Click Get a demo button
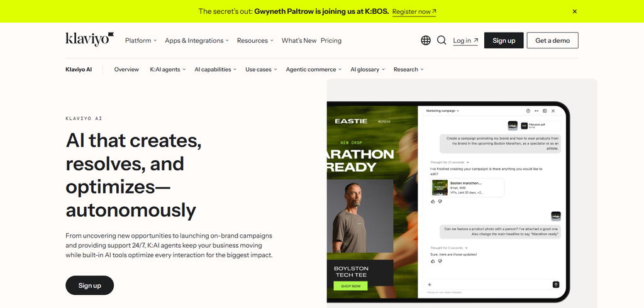 coord(552,40)
